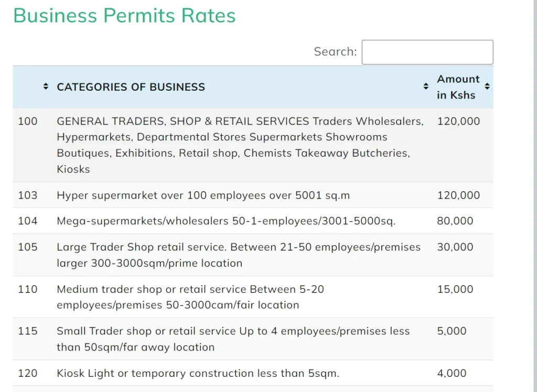Click the Kiosk Light row description

(x=198, y=374)
